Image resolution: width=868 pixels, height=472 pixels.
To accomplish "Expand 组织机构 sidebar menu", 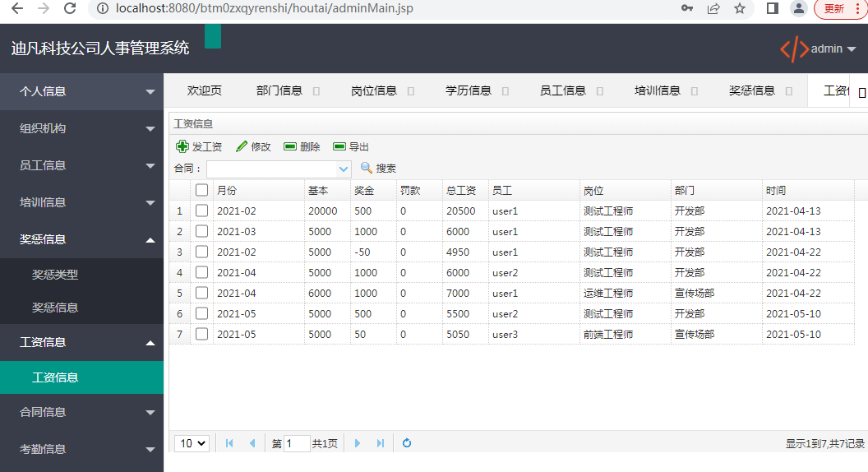I will 82,128.
